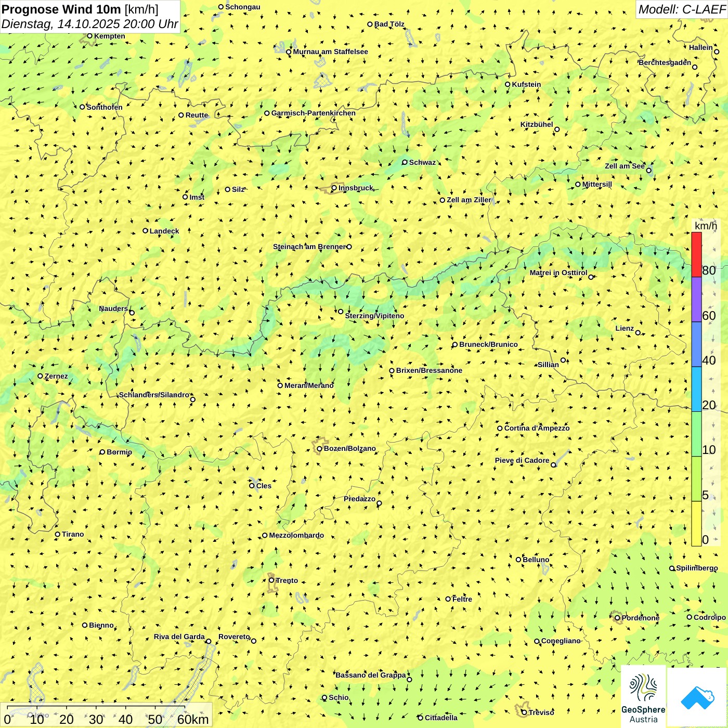This screenshot has width=728, height=728.
Task: Select the cyan 20–40 km/h legend color
Action: tap(696, 389)
